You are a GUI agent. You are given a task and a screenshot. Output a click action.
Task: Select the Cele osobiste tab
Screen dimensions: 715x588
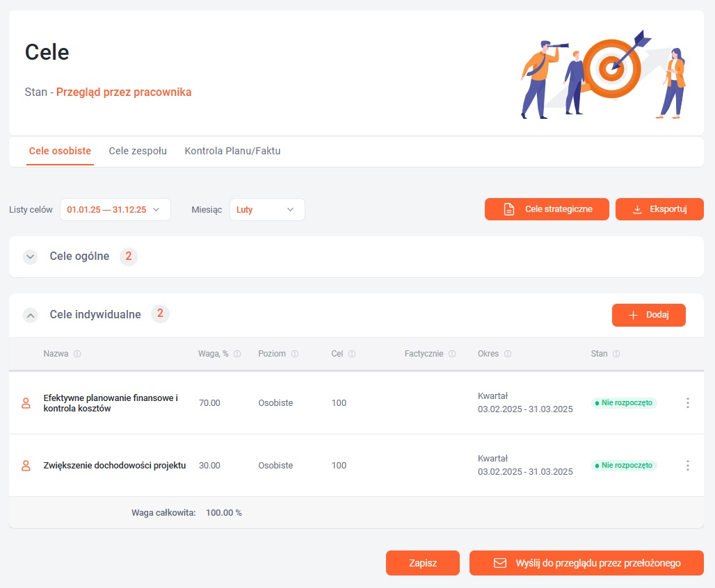click(60, 151)
